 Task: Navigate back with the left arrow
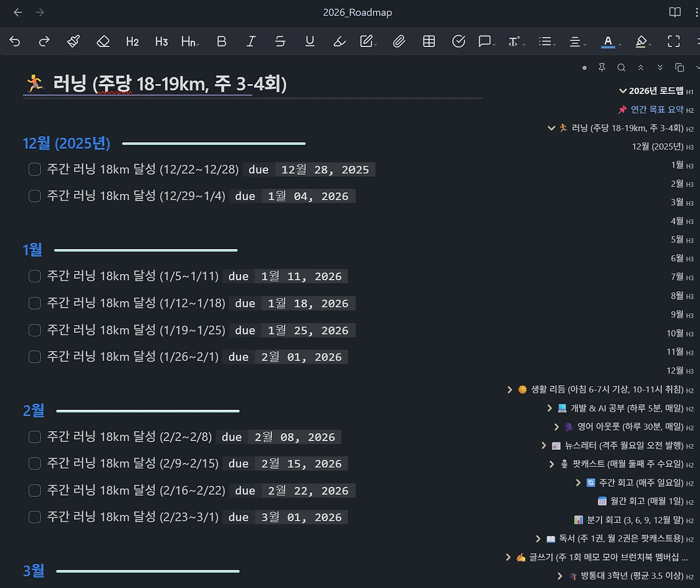pyautogui.click(x=17, y=12)
